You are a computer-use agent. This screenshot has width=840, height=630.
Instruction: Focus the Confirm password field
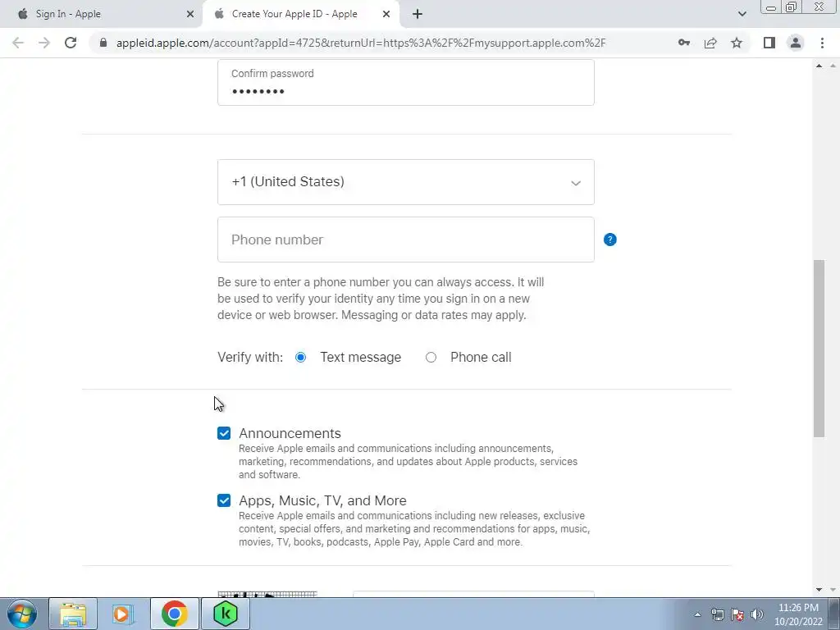pos(405,83)
